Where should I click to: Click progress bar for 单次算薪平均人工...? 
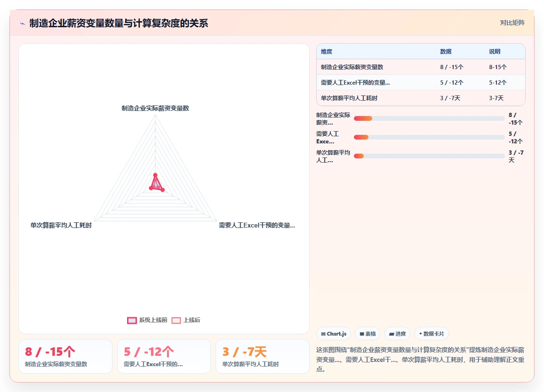pyautogui.click(x=429, y=156)
